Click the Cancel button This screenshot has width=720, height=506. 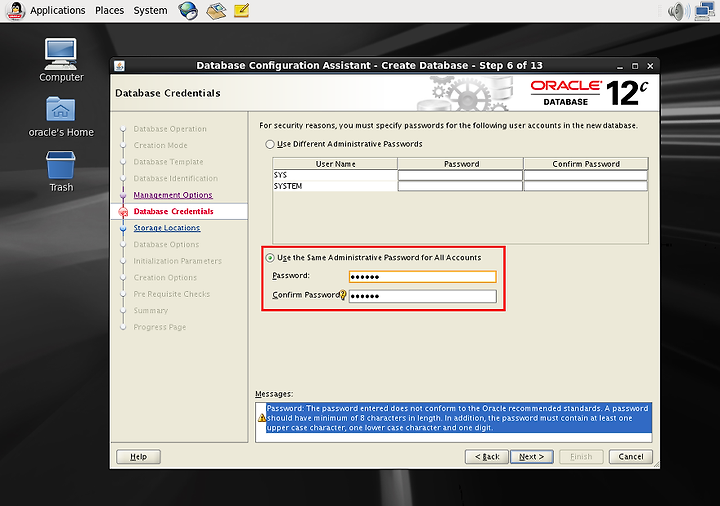(x=630, y=456)
